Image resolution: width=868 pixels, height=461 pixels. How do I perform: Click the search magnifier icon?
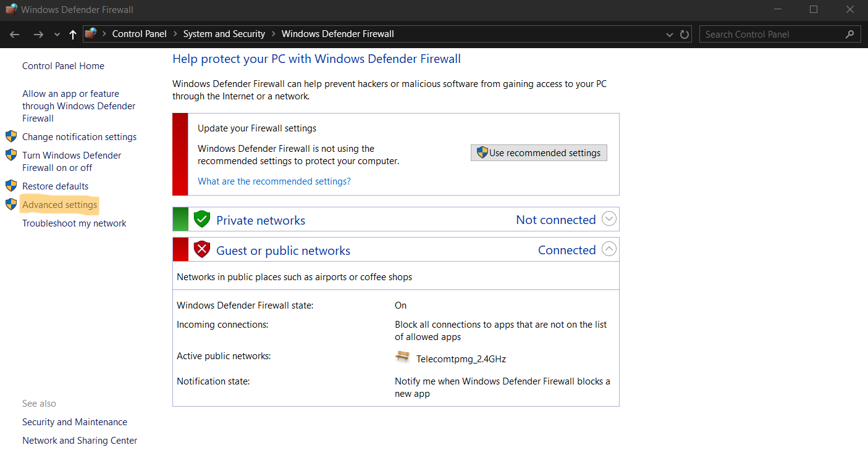[851, 34]
